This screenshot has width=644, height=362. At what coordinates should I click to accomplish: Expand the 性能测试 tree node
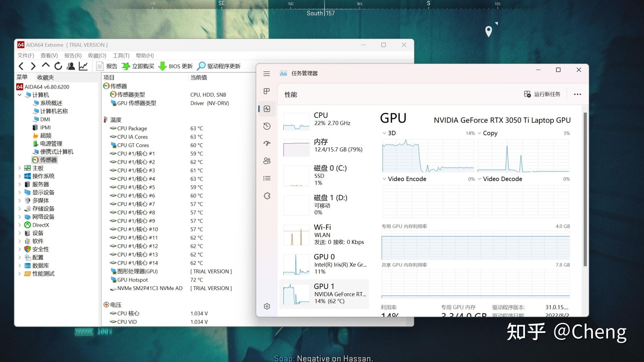tap(20, 274)
